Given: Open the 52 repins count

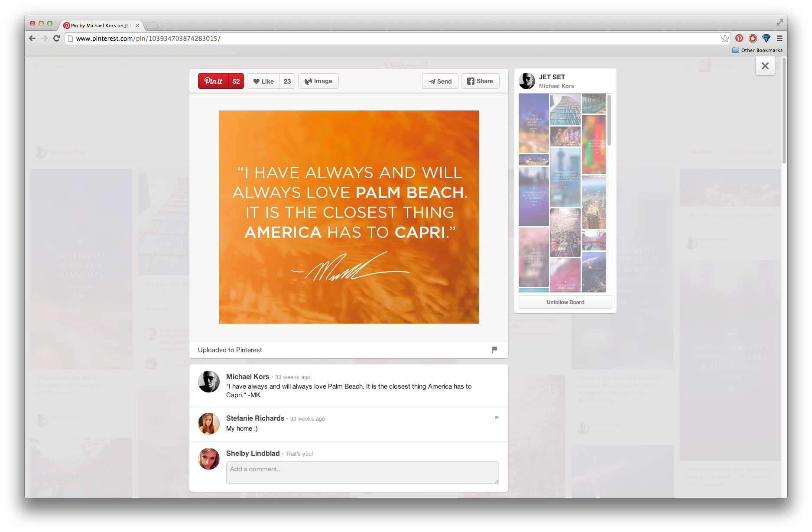Looking at the screenshot, I should pos(236,81).
